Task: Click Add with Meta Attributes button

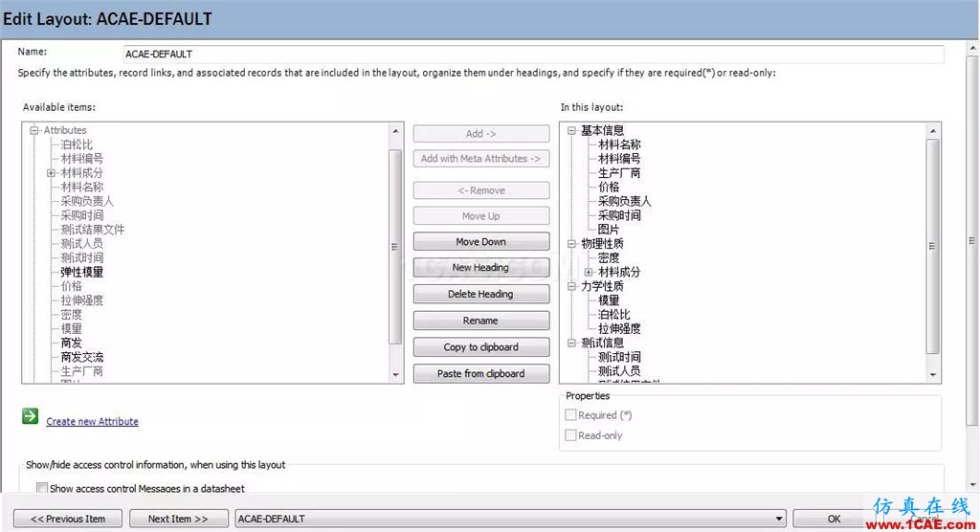Action: click(480, 159)
